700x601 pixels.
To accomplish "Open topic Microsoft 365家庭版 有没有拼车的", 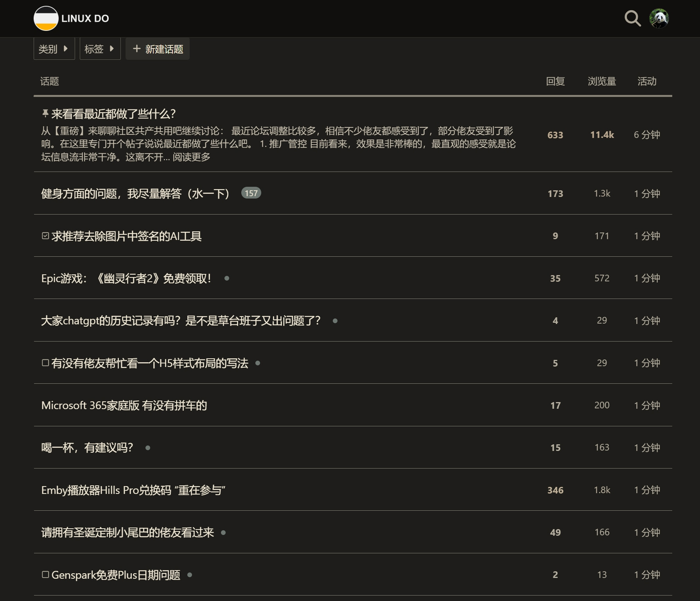I will click(124, 406).
